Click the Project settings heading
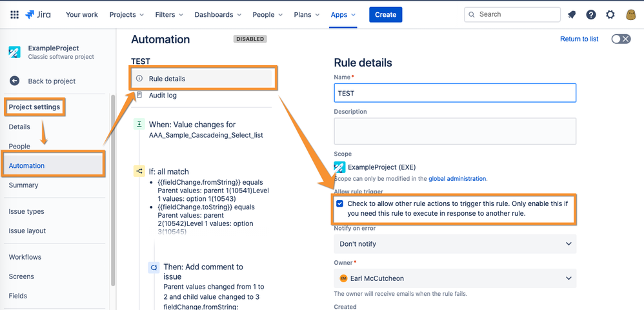 point(34,107)
